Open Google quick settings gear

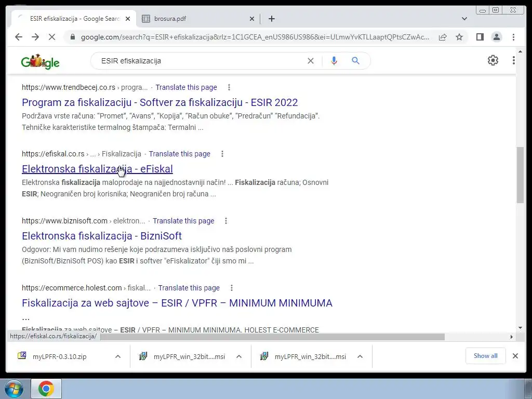pos(493,60)
